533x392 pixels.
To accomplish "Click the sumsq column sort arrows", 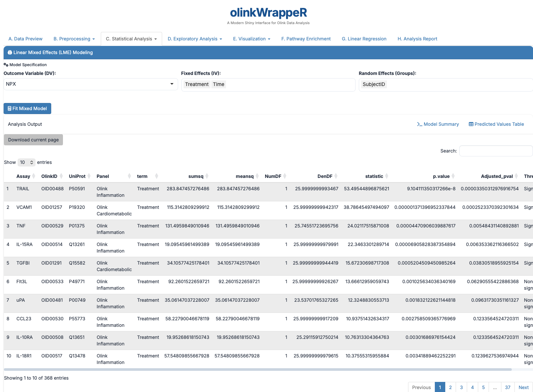I will click(x=207, y=176).
